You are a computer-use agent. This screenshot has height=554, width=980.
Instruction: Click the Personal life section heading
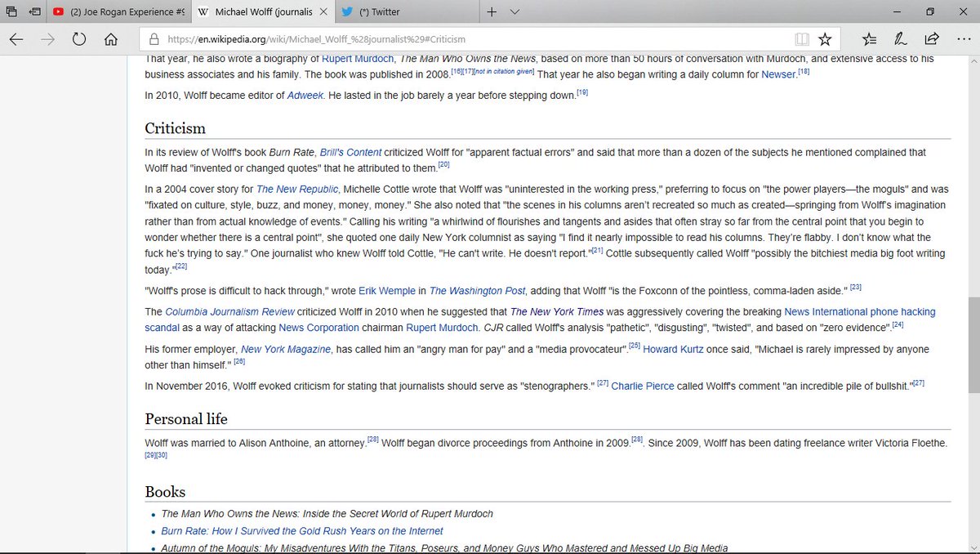(x=186, y=419)
